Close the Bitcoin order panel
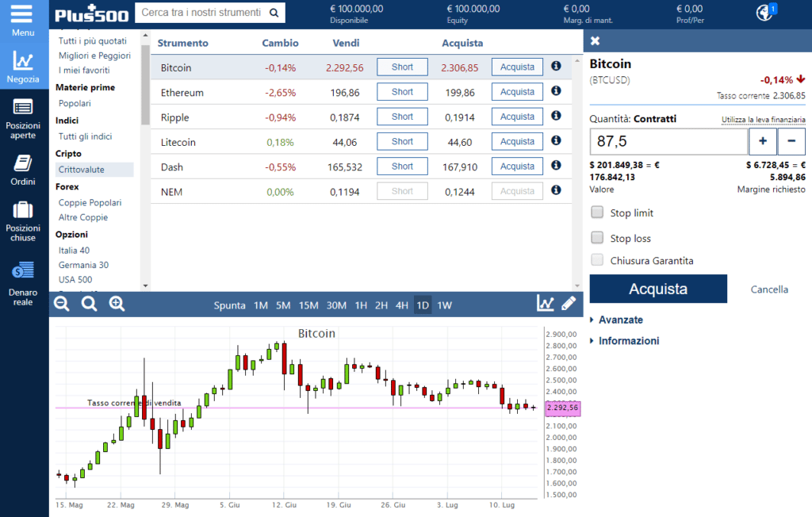Screen dimensions: 812x517 click(595, 40)
